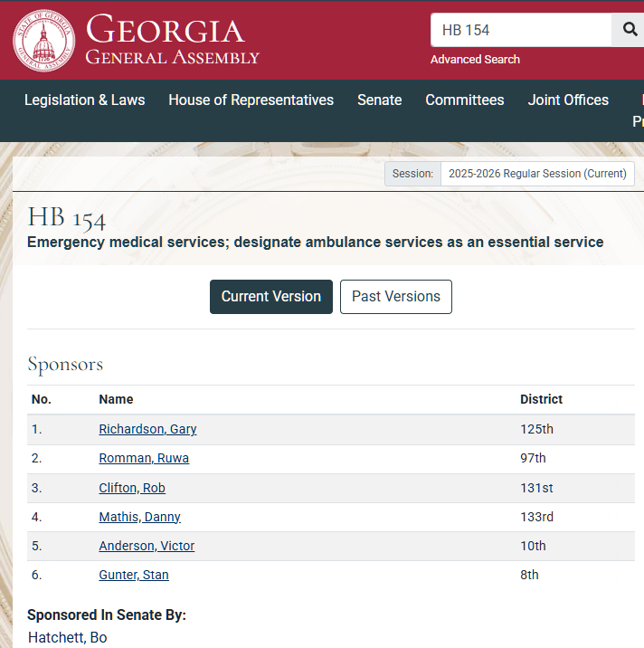This screenshot has height=648, width=644.
Task: Open sponsor Richardson, Gary link
Action: tap(147, 429)
